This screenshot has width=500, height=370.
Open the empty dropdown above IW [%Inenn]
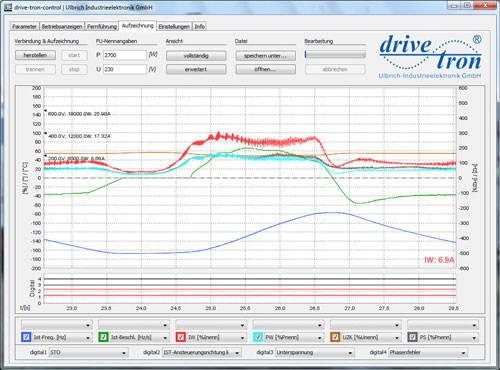(x=211, y=324)
